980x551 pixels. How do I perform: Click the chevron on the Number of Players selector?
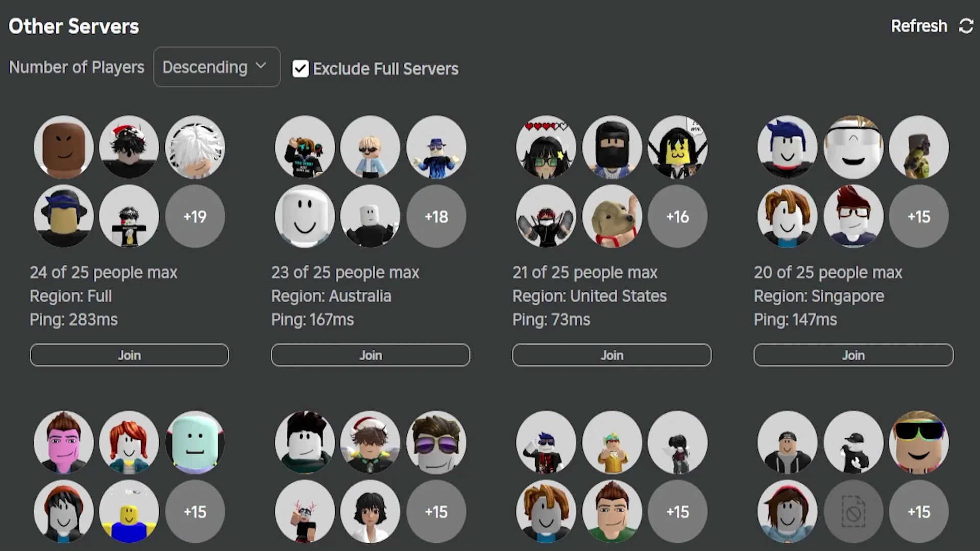[x=261, y=66]
